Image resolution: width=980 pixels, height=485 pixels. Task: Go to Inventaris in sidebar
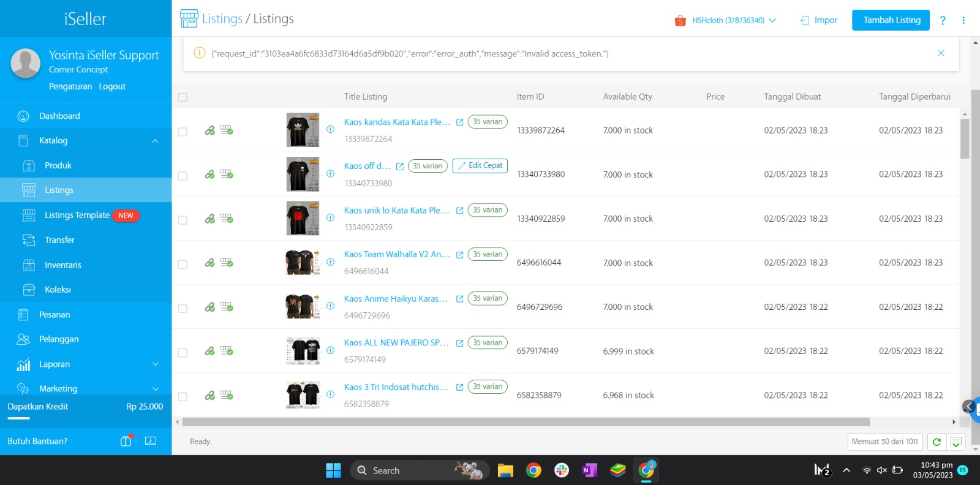[62, 265]
